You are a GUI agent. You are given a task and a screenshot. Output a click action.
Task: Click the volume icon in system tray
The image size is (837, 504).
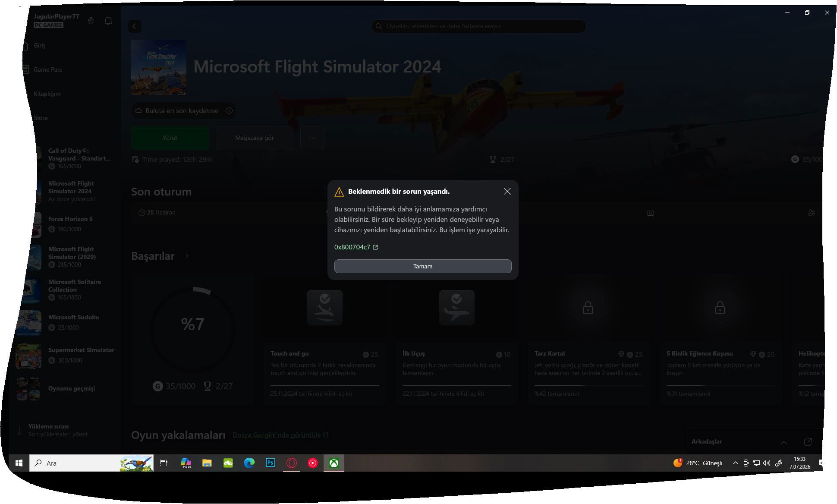(x=767, y=463)
